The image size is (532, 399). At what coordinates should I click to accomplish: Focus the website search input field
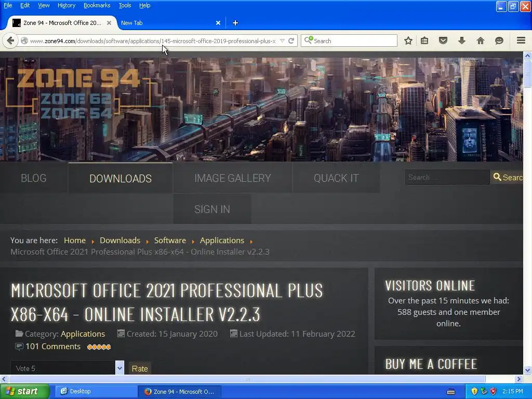(x=447, y=177)
